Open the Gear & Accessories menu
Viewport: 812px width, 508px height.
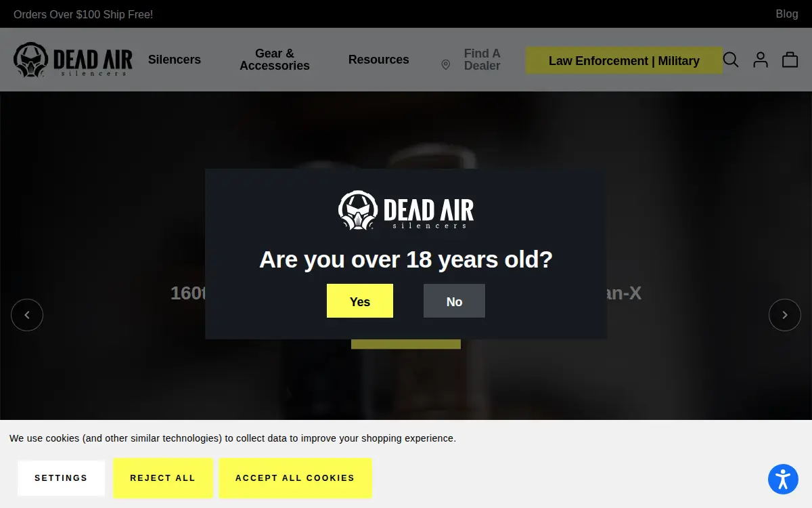[x=275, y=60]
